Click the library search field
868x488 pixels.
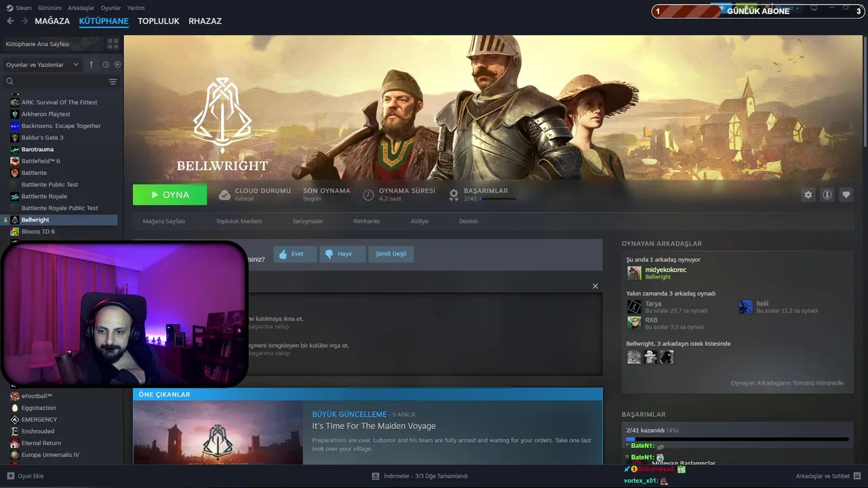point(60,81)
